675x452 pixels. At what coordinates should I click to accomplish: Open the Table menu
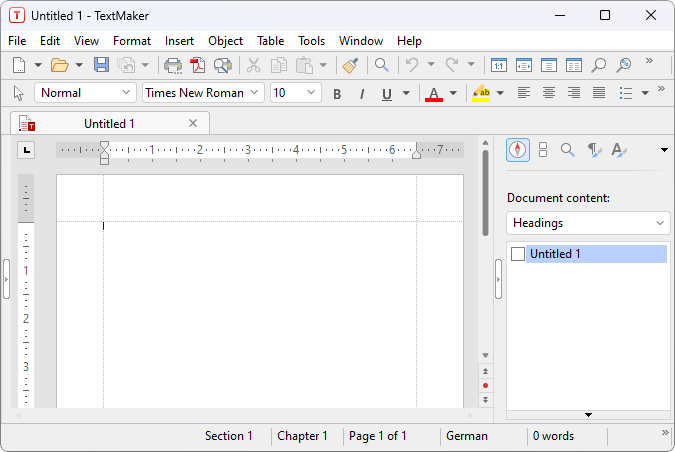pyautogui.click(x=270, y=41)
